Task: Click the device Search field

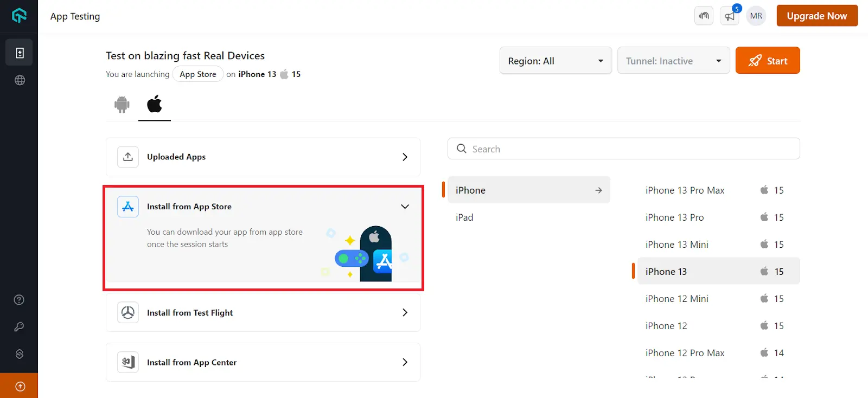Action: [x=624, y=149]
